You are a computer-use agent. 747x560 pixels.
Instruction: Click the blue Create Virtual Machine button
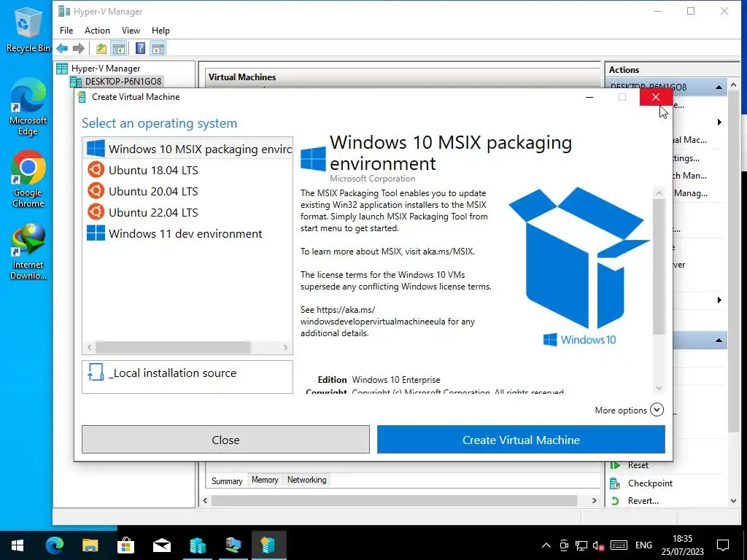pos(521,440)
